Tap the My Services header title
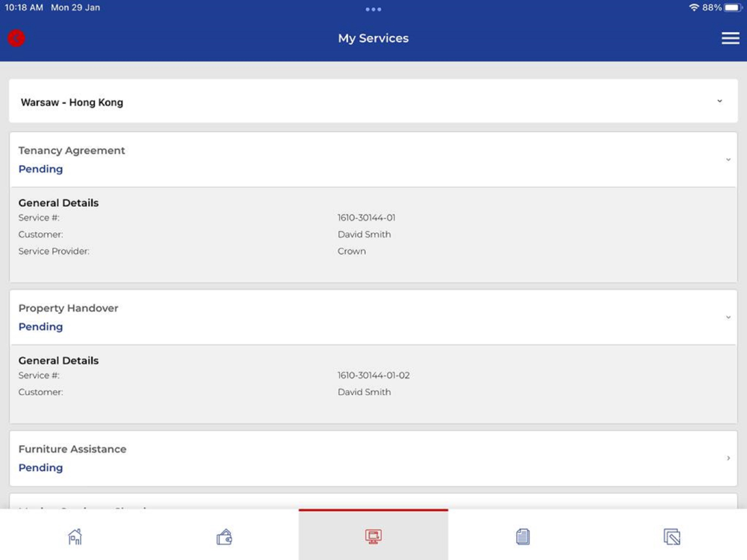Screen dimensions: 747x560 click(x=373, y=38)
